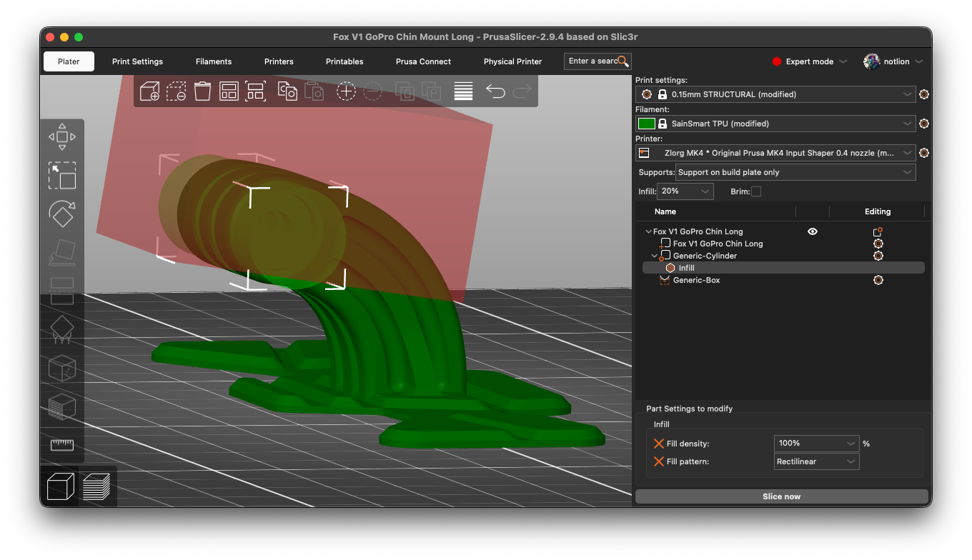Select the Move tool in left toolbar
Viewport: 972px width, 560px height.
coord(62,136)
